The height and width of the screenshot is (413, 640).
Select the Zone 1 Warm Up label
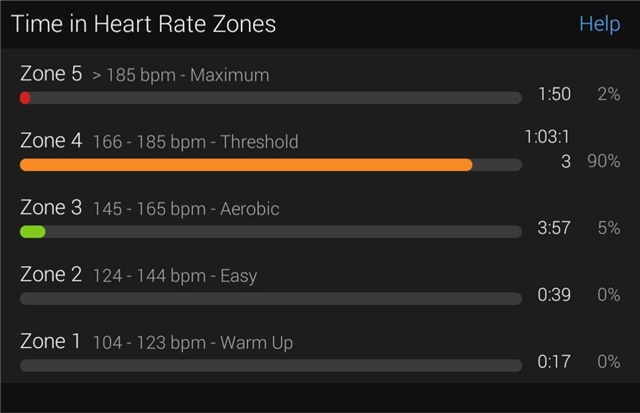tap(156, 342)
